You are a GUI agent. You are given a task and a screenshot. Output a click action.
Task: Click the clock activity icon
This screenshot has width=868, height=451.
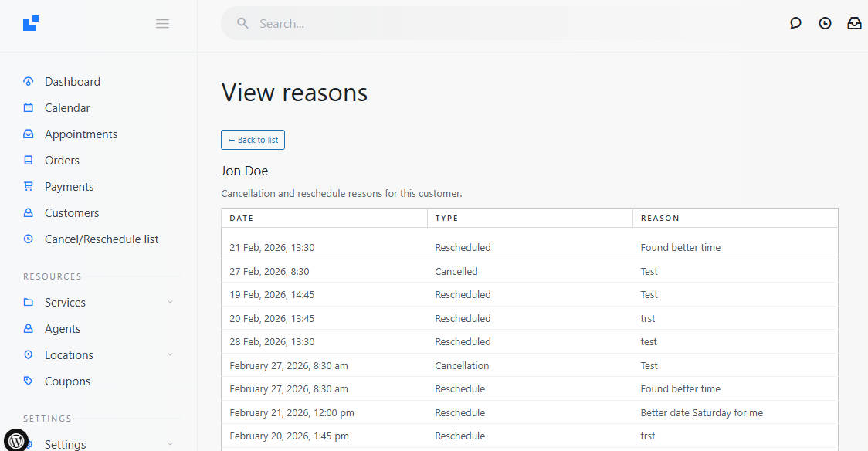click(x=825, y=24)
